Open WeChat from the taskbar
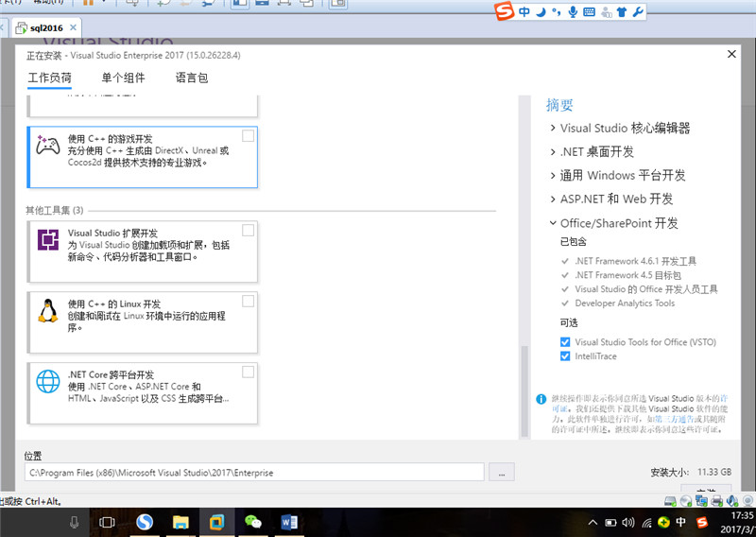This screenshot has height=537, width=756. (253, 522)
